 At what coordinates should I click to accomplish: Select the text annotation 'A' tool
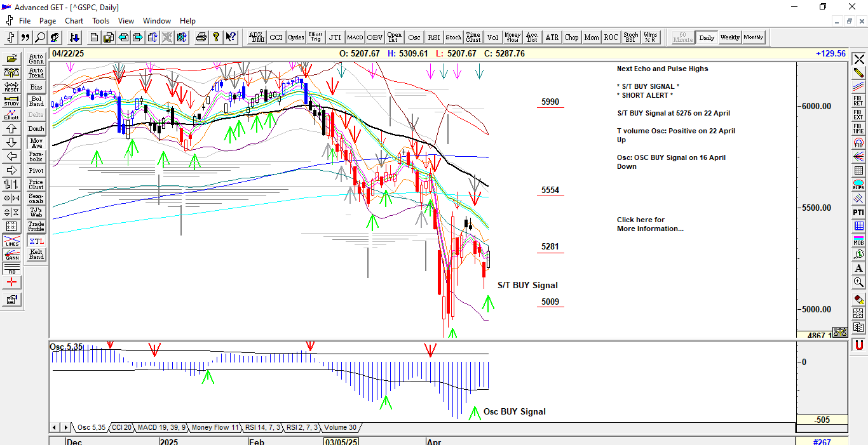[858, 268]
